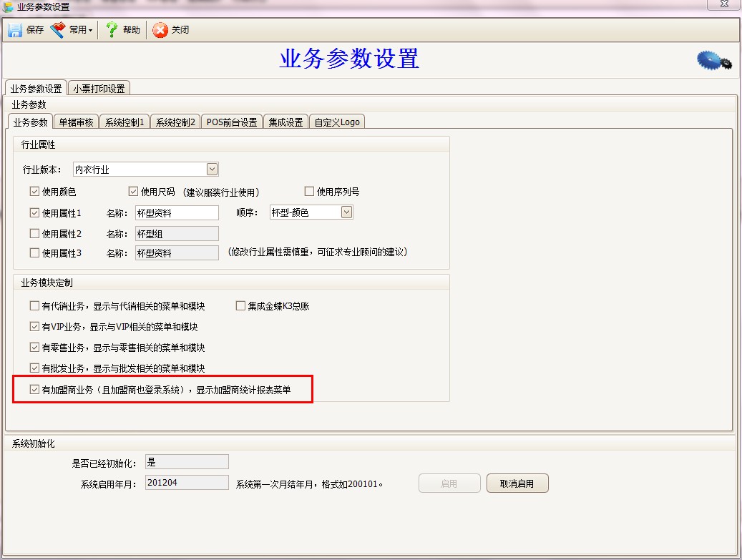Expand the 常用 toolbar dropdown arrow
Image resolution: width=742 pixels, height=560 pixels.
point(89,29)
